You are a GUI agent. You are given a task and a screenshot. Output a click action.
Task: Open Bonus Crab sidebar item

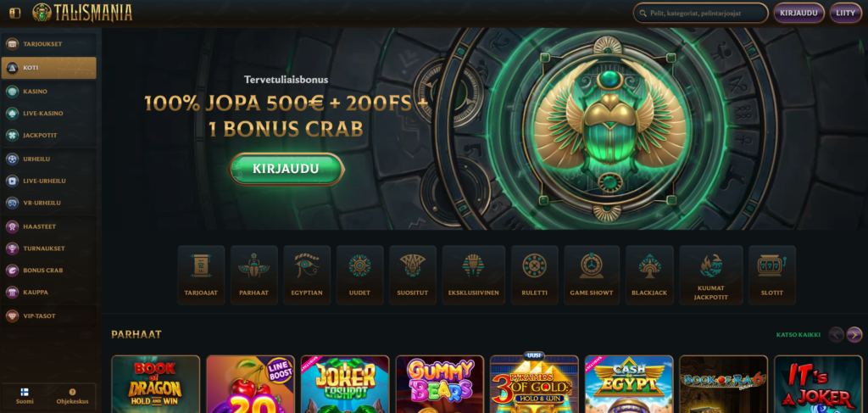coord(48,271)
